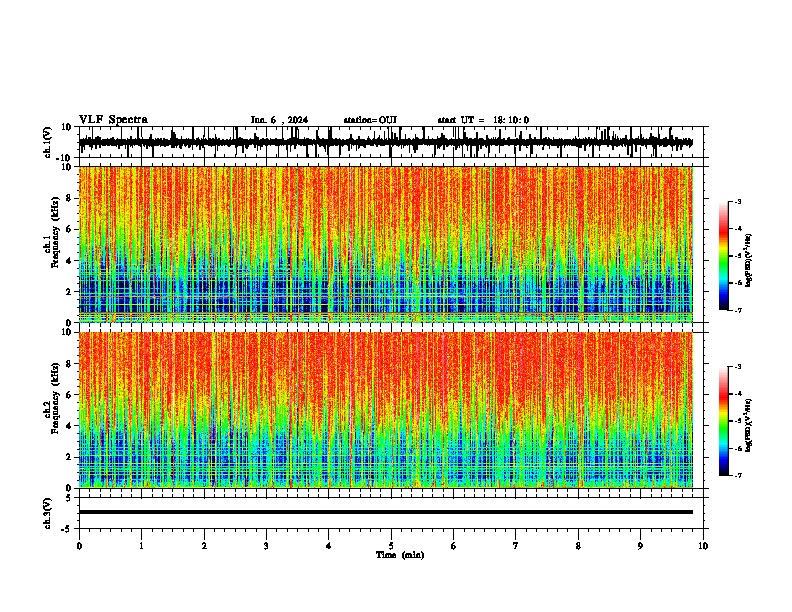Click the ch.2 lower color scale bar
The height and width of the screenshot is (612, 792).
(723, 421)
